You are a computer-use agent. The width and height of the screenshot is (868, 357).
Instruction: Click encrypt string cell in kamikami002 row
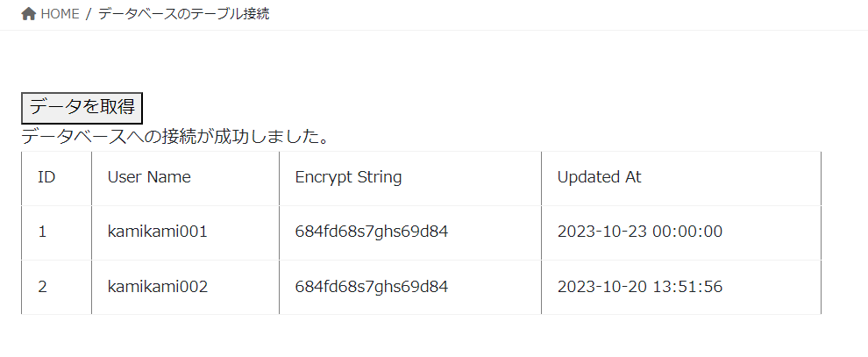[x=372, y=286]
